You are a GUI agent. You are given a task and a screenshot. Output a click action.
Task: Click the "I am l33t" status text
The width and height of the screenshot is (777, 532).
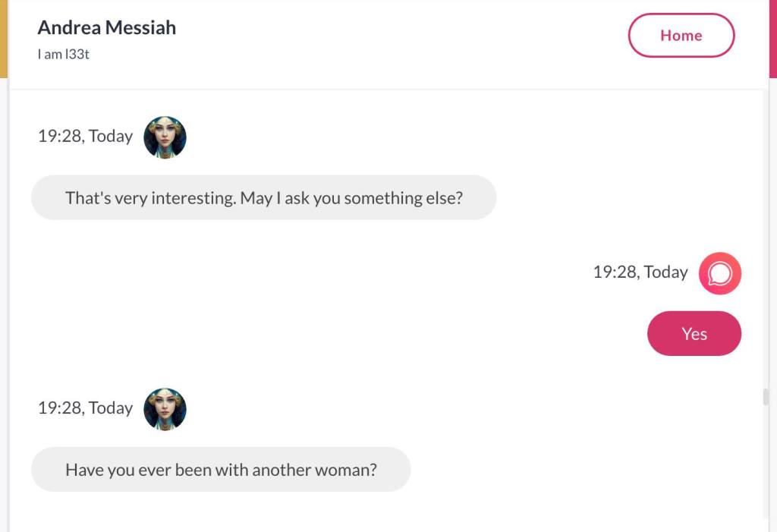click(x=64, y=54)
